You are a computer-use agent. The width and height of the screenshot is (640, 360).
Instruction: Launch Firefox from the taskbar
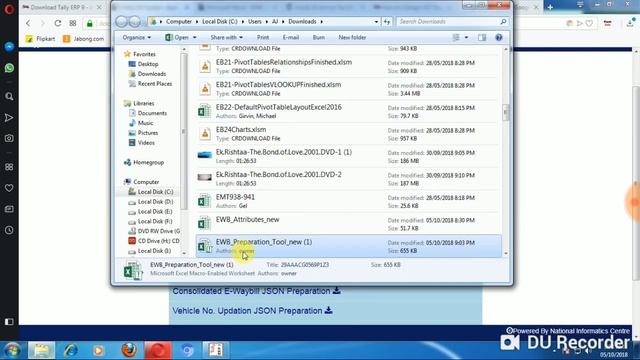(x=129, y=350)
